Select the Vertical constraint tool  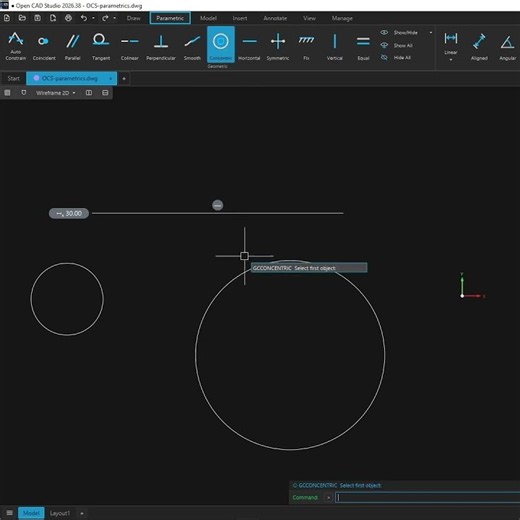coord(334,46)
